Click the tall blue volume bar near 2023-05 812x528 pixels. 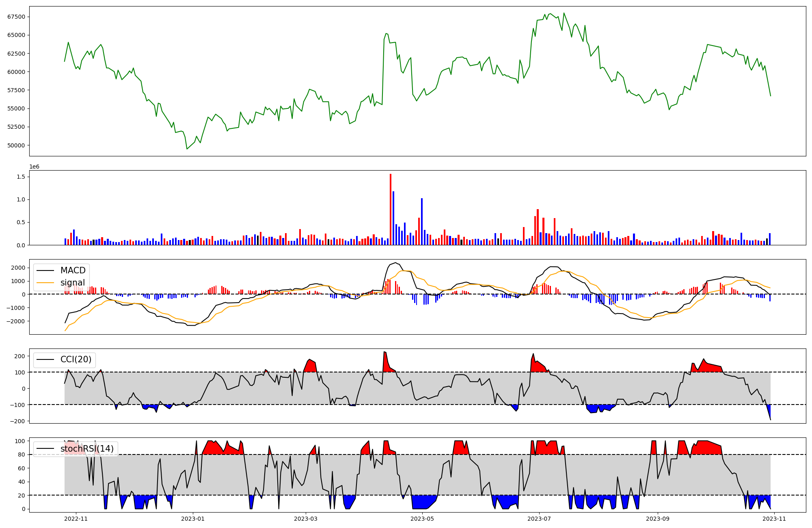coord(422,221)
